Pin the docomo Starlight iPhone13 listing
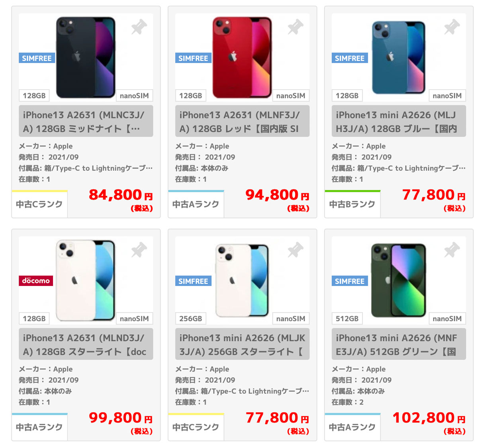478x448 pixels. click(x=139, y=250)
